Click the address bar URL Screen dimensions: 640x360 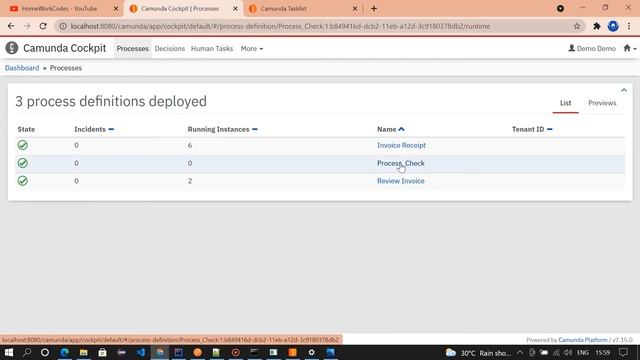tap(280, 26)
